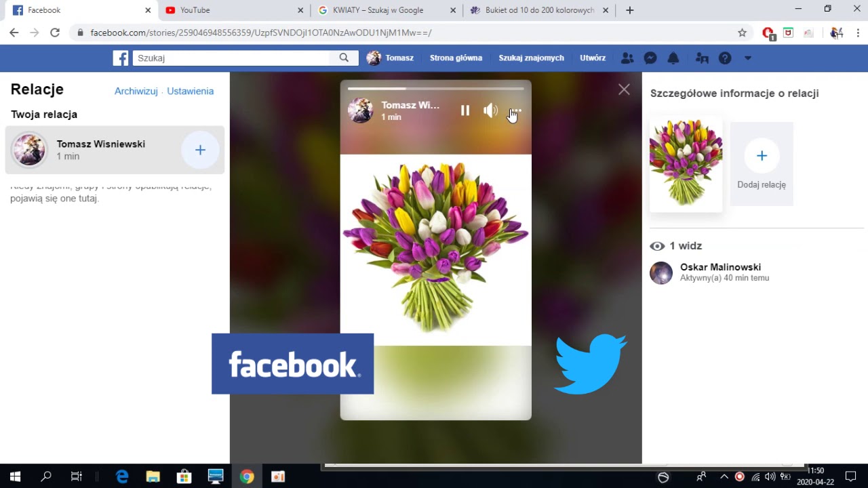Switch to the Bukiet od 10 tab
The width and height of the screenshot is (868, 488).
tap(539, 10)
